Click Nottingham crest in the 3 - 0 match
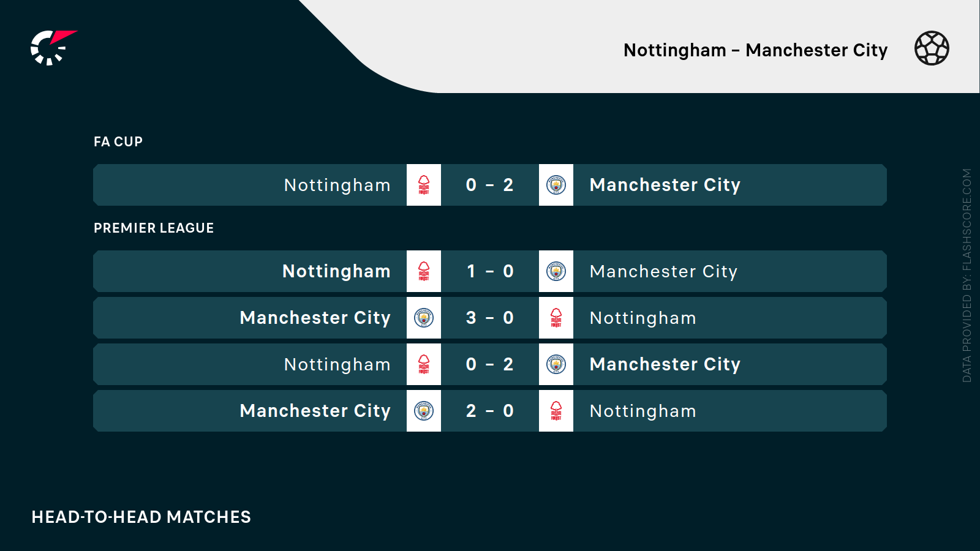 (556, 318)
